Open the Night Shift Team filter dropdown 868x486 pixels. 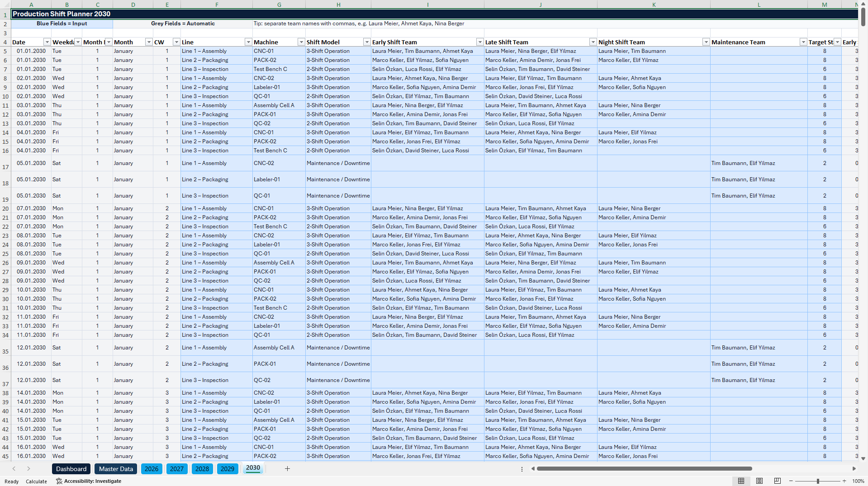706,42
